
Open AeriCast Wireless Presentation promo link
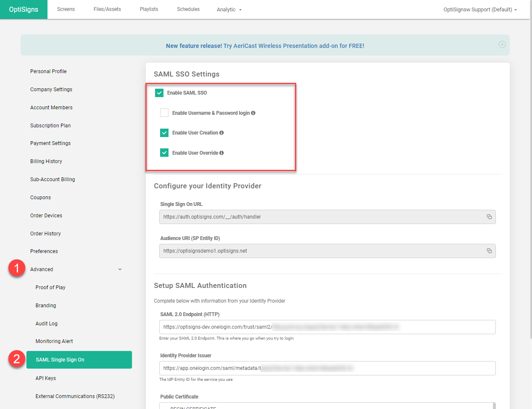pos(293,46)
